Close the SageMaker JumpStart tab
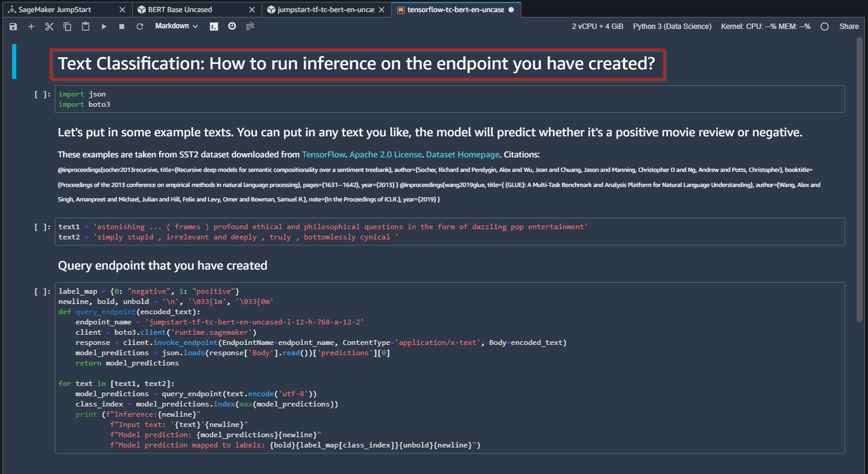The image size is (868, 474). click(122, 10)
